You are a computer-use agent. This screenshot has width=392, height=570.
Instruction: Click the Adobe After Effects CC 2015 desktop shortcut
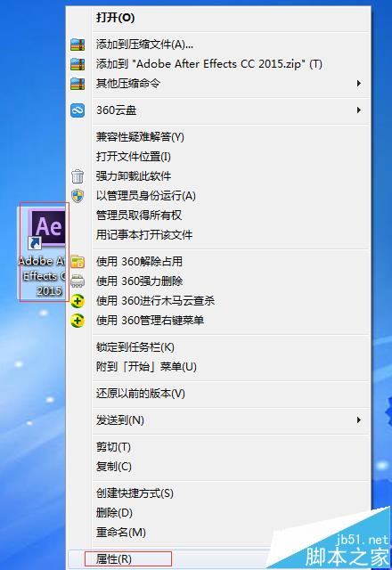43,252
